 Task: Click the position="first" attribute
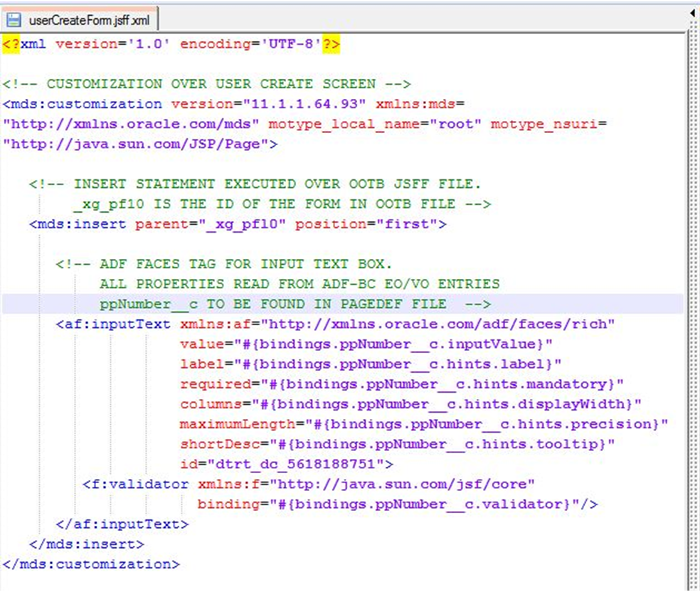367,224
